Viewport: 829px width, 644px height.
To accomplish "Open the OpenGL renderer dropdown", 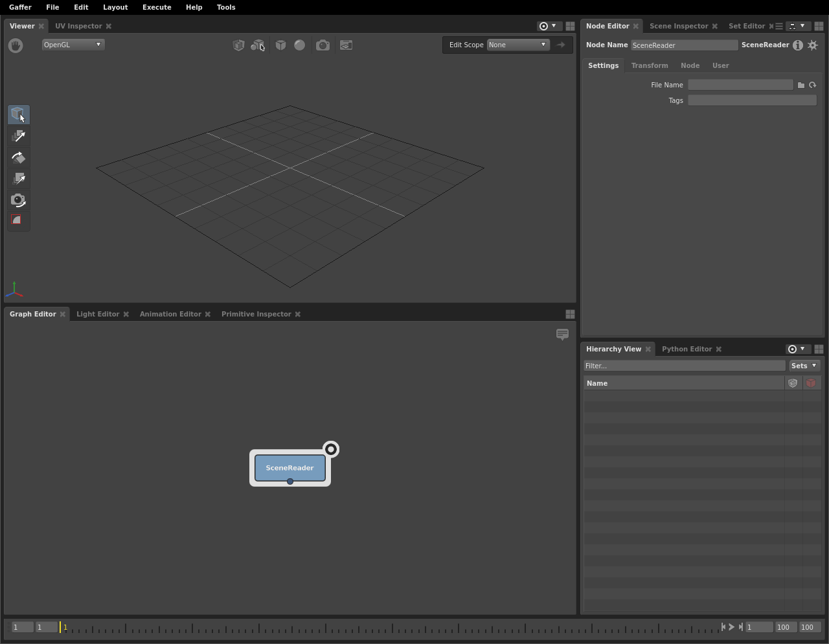I will click(x=73, y=45).
